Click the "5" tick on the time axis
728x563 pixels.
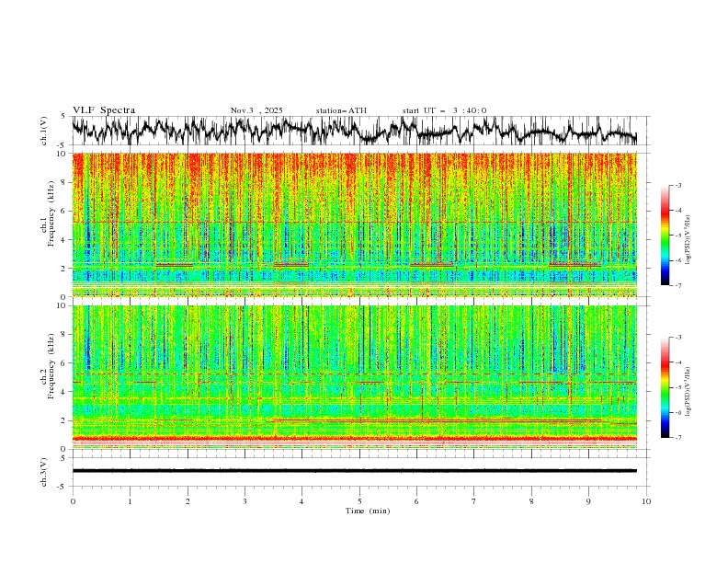[359, 501]
